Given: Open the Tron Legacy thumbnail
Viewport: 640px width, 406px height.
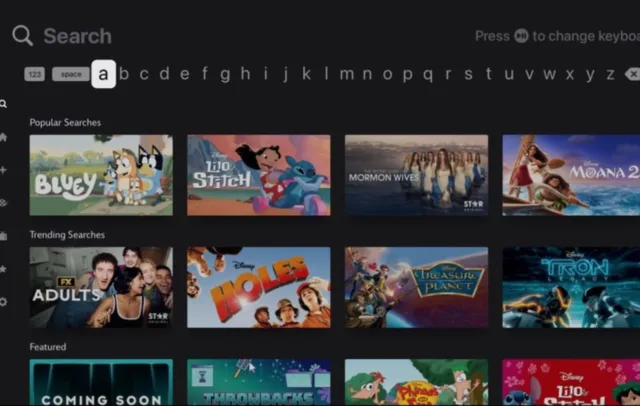Looking at the screenshot, I should [571, 287].
